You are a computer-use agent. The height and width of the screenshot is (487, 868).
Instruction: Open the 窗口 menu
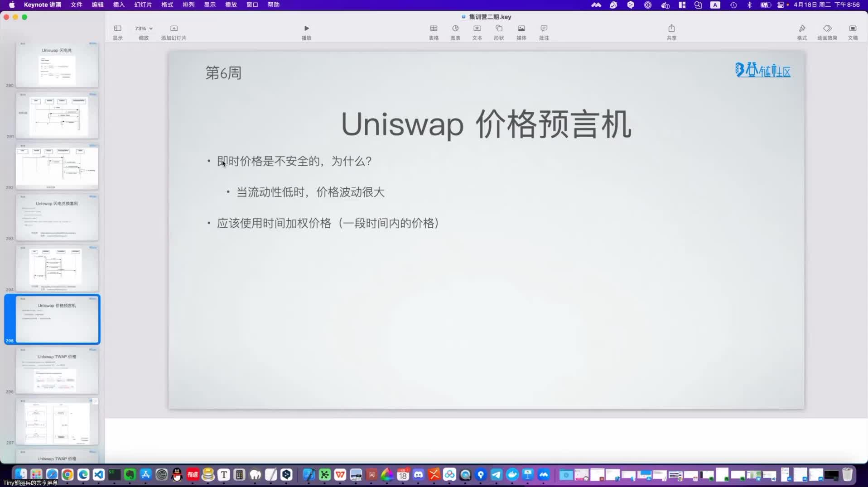tap(252, 5)
